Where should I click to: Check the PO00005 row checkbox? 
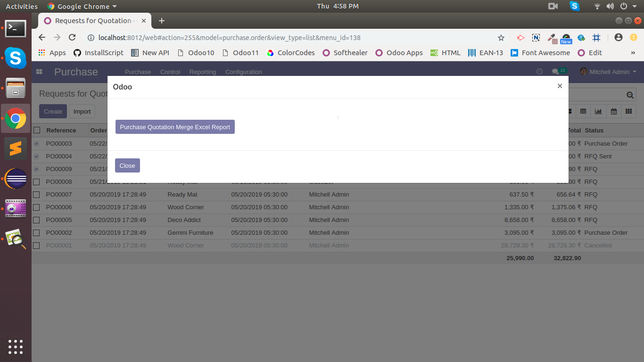pos(37,220)
